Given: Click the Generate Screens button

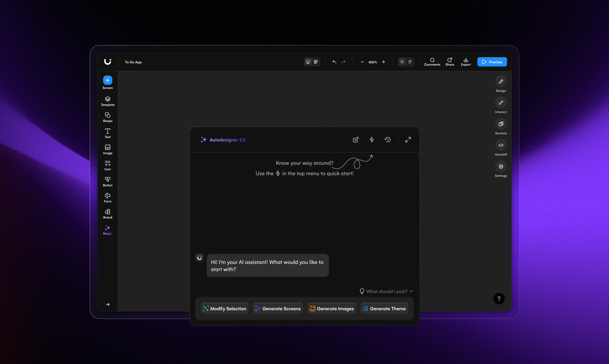Looking at the screenshot, I should (278, 309).
